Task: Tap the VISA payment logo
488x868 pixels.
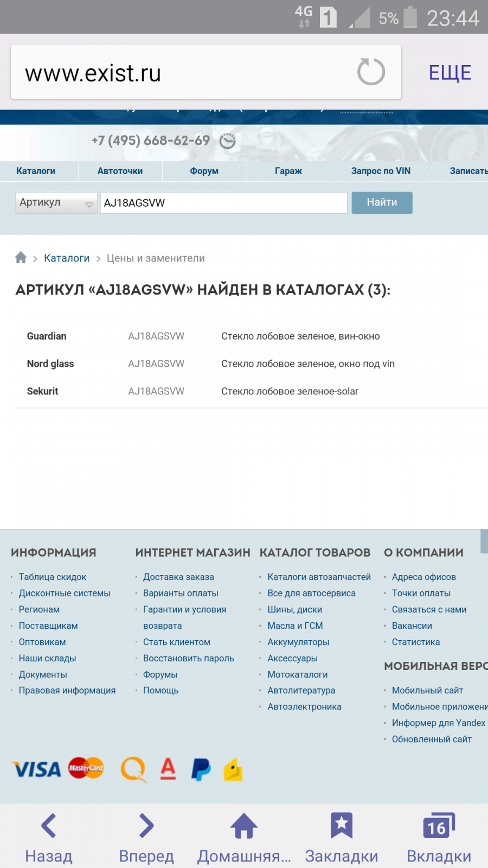Action: [x=37, y=769]
